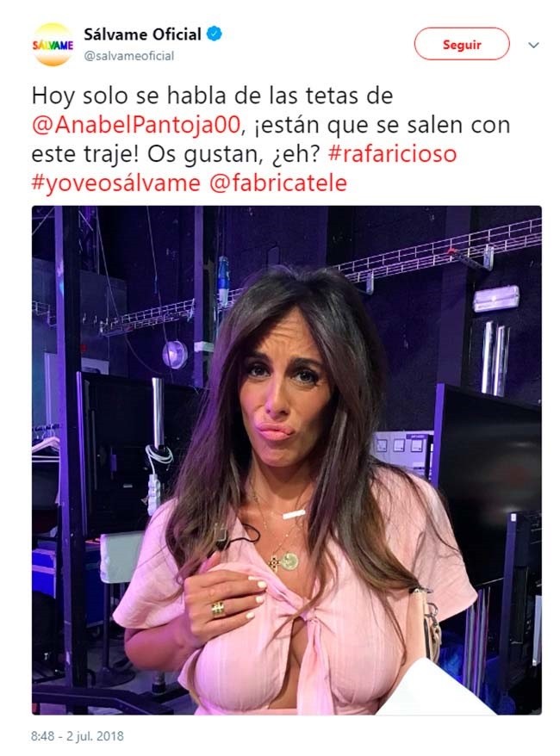Show more actions via the gray caret
Image resolution: width=560 pixels, height=756 pixels.
point(533,45)
